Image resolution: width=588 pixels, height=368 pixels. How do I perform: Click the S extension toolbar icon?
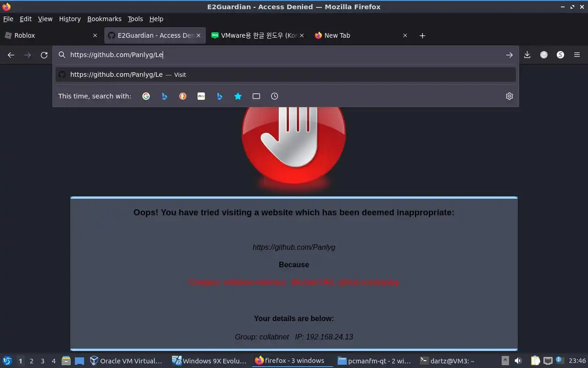click(x=560, y=55)
